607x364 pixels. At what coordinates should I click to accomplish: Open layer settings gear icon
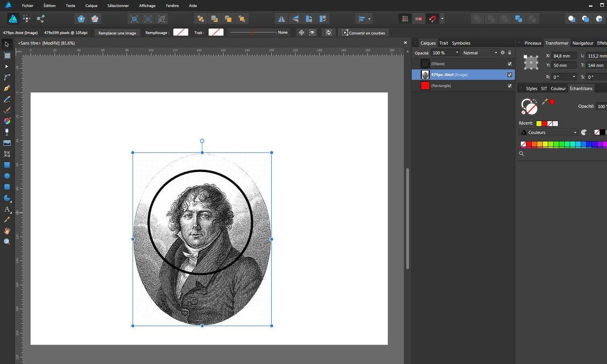[x=503, y=53]
